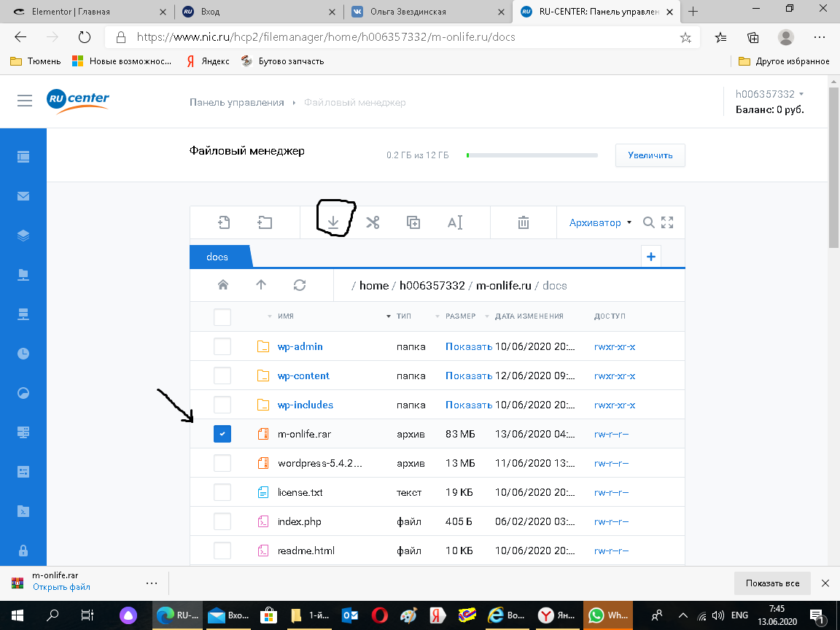This screenshot has width=840, height=630.
Task: Expand the h006357332 account dropdown
Action: (769, 94)
